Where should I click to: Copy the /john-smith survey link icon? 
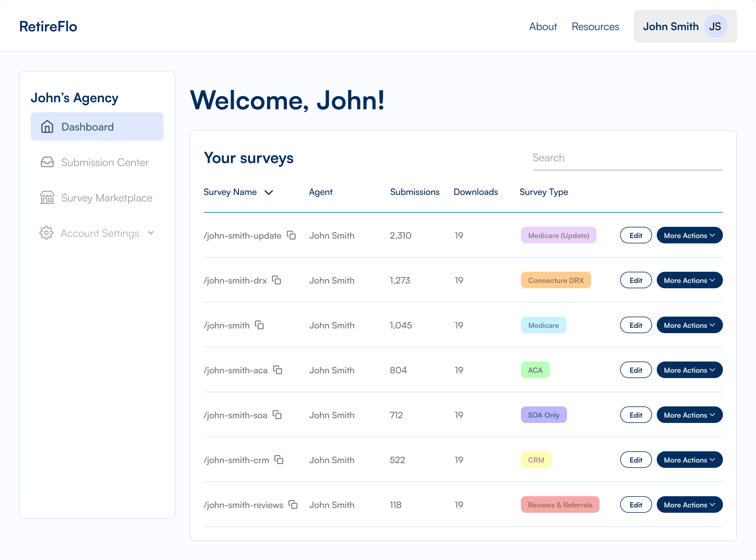[x=259, y=325]
